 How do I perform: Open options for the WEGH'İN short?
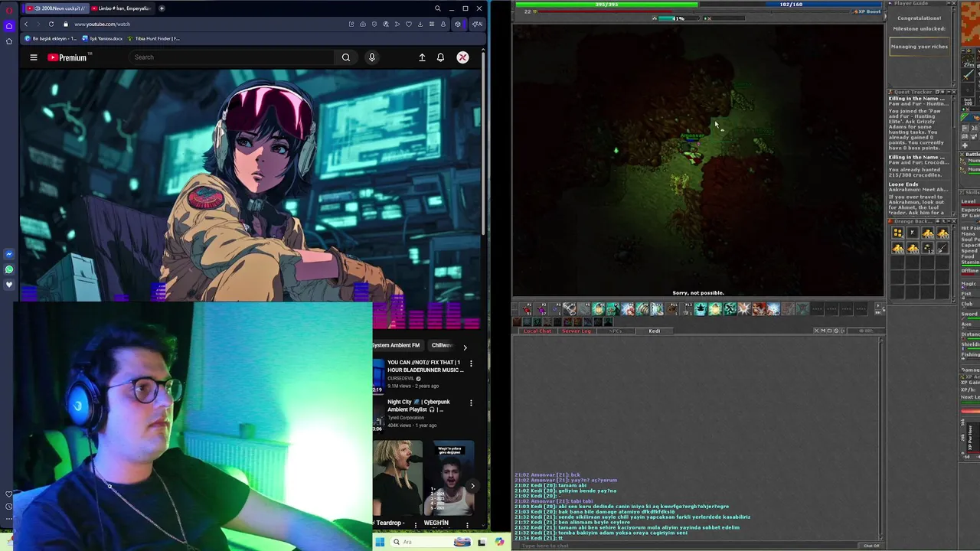point(467,524)
